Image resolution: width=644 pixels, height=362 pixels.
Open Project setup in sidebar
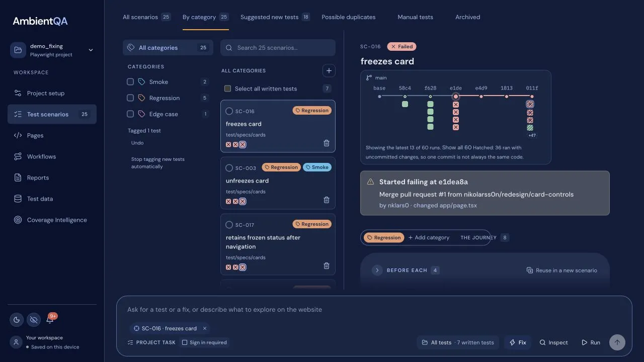52,93
